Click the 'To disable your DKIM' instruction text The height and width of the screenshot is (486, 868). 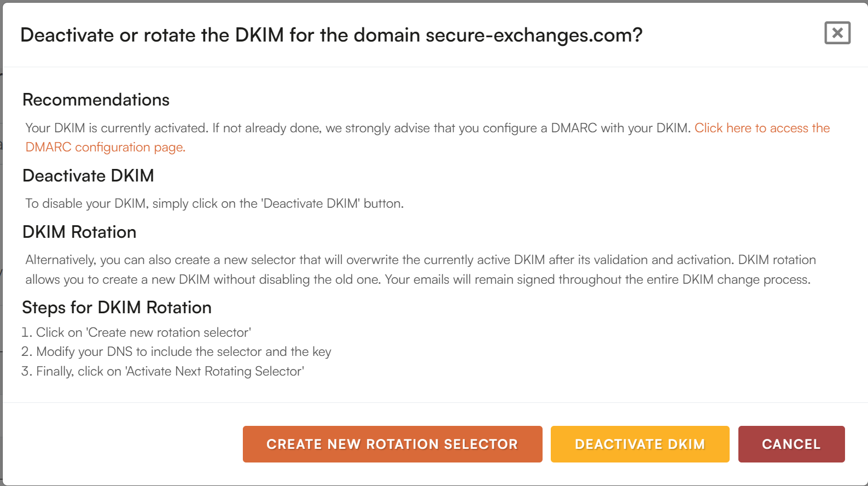pyautogui.click(x=214, y=203)
